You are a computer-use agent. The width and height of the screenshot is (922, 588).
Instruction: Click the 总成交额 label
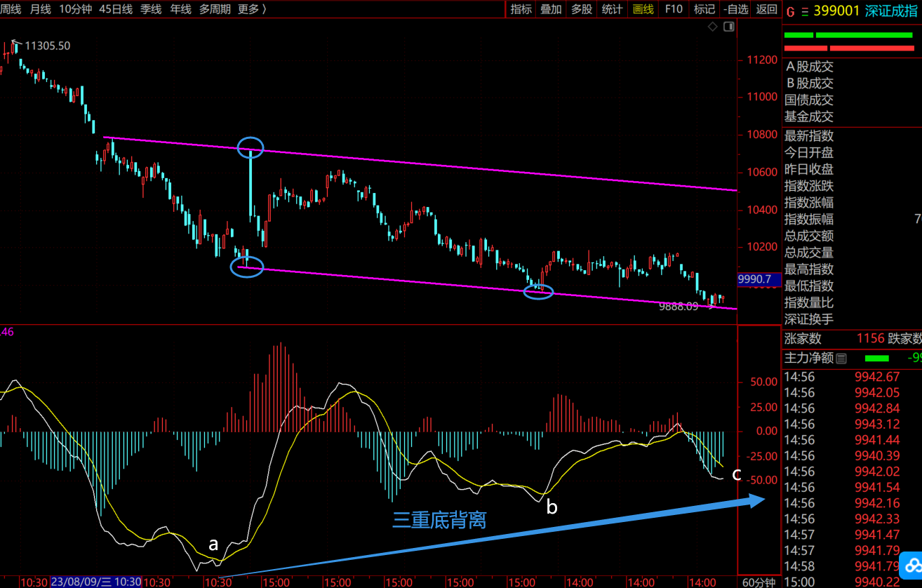[x=809, y=236]
